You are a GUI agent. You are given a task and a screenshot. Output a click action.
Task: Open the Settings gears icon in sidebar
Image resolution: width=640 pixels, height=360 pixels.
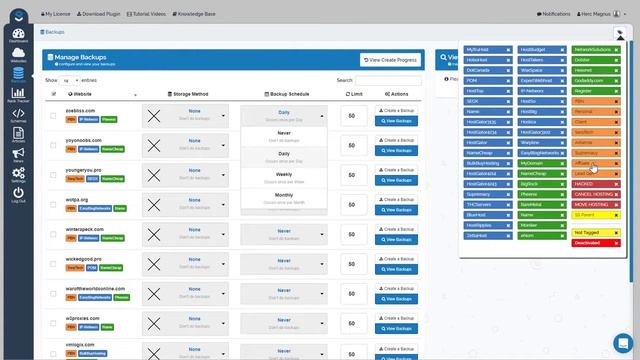pyautogui.click(x=18, y=175)
